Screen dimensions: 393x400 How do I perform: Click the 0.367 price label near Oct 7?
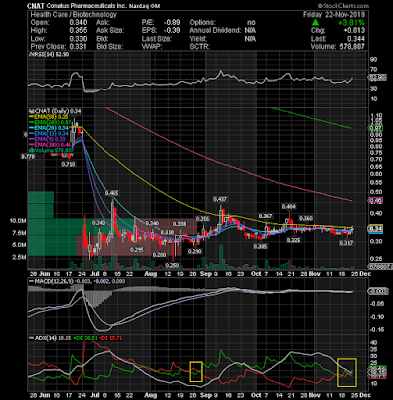pyautogui.click(x=265, y=216)
